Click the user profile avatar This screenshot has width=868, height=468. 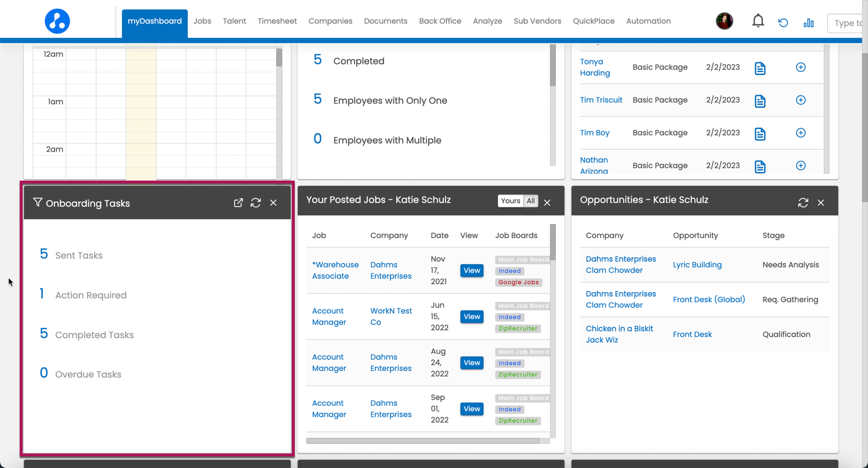coord(725,21)
